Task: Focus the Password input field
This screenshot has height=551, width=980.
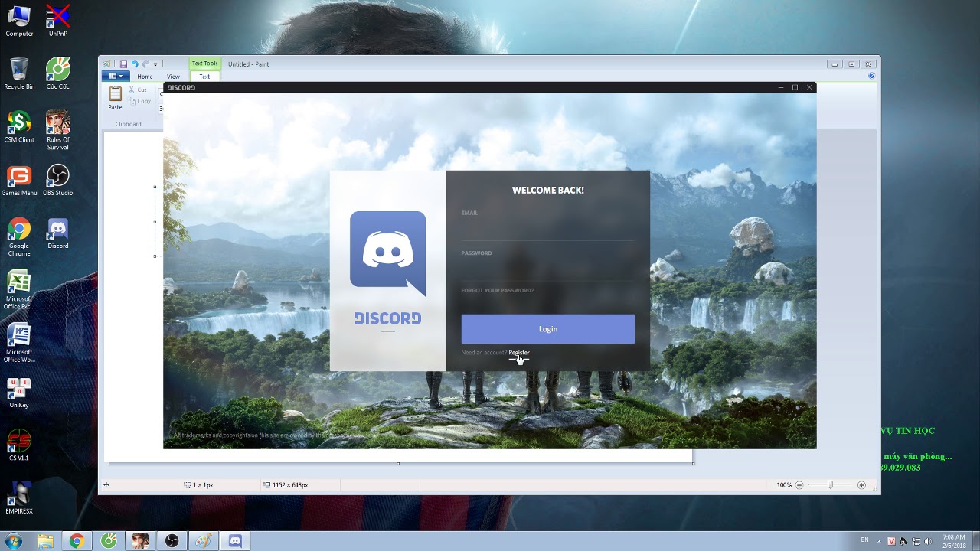Action: pos(547,269)
